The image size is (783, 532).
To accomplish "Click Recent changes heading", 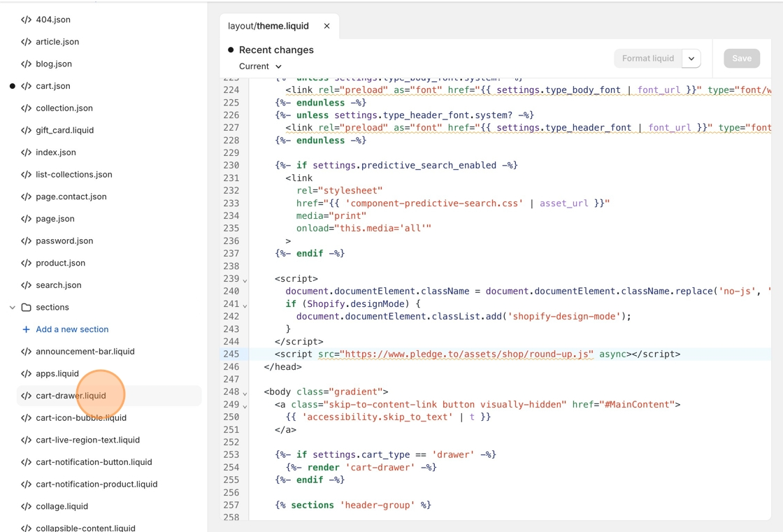I will click(x=276, y=50).
